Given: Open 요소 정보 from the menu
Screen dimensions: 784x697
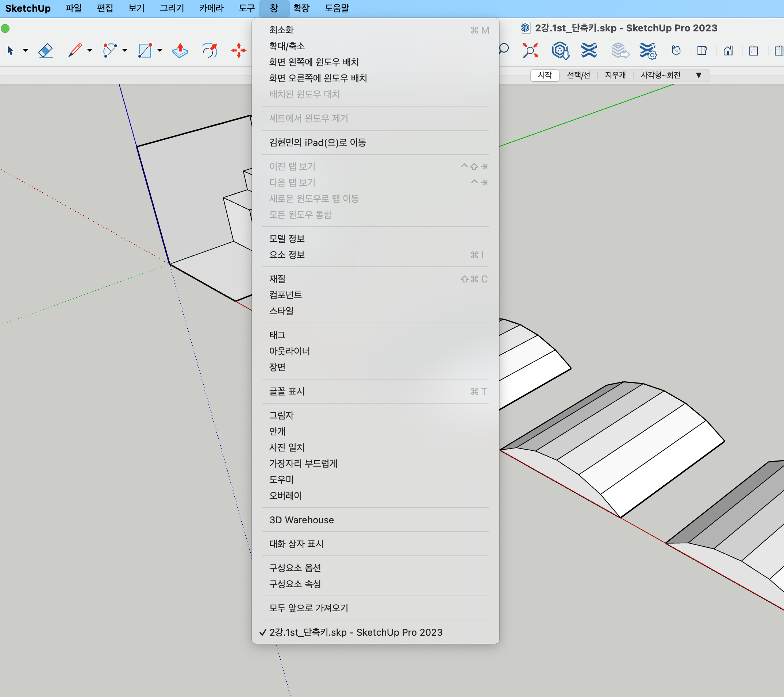Looking at the screenshot, I should point(375,255).
